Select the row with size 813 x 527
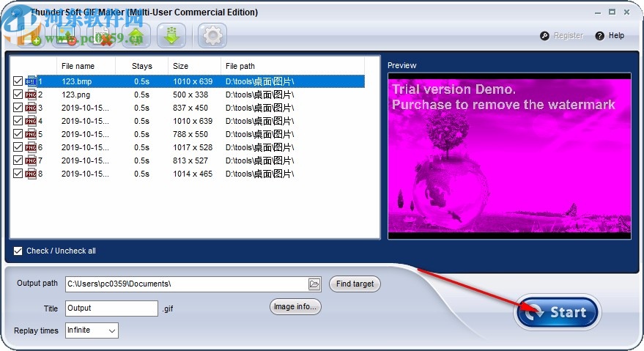This screenshot has width=644, height=351. point(188,160)
